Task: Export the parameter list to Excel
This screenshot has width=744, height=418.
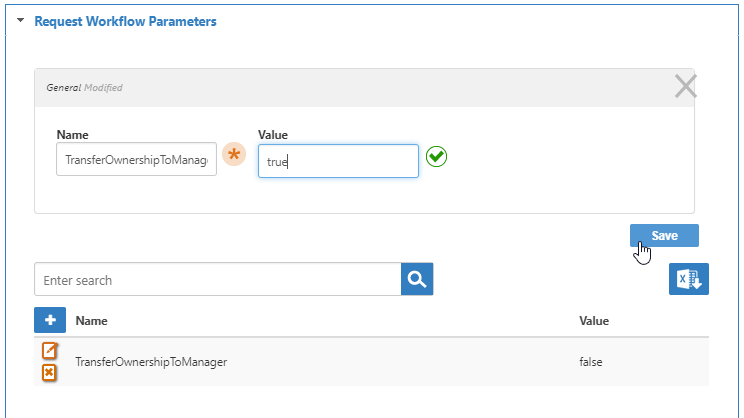Action: 688,280
